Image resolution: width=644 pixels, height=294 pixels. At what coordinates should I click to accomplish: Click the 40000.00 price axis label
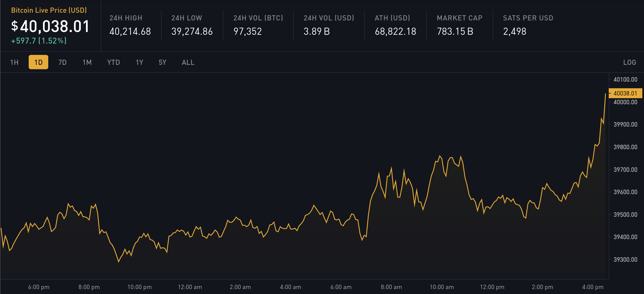(625, 102)
